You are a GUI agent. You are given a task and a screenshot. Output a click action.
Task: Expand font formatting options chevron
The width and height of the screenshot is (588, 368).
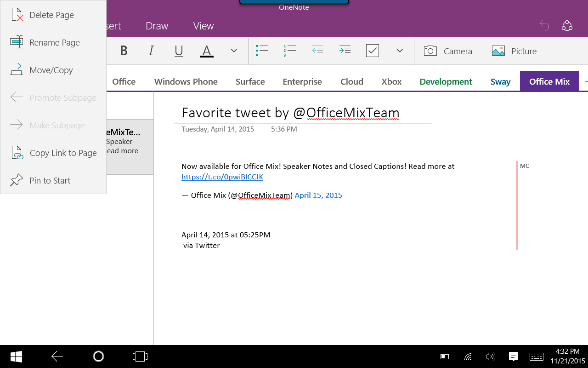coord(234,51)
